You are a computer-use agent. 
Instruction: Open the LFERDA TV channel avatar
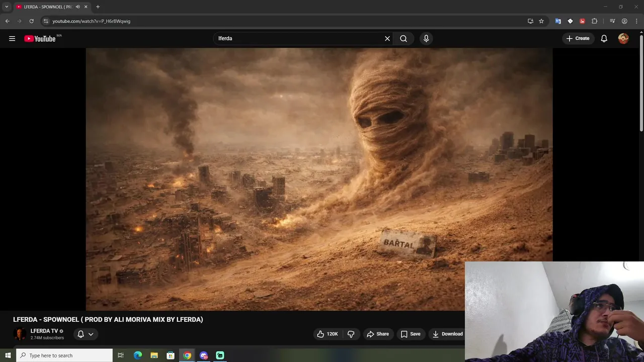(x=20, y=334)
